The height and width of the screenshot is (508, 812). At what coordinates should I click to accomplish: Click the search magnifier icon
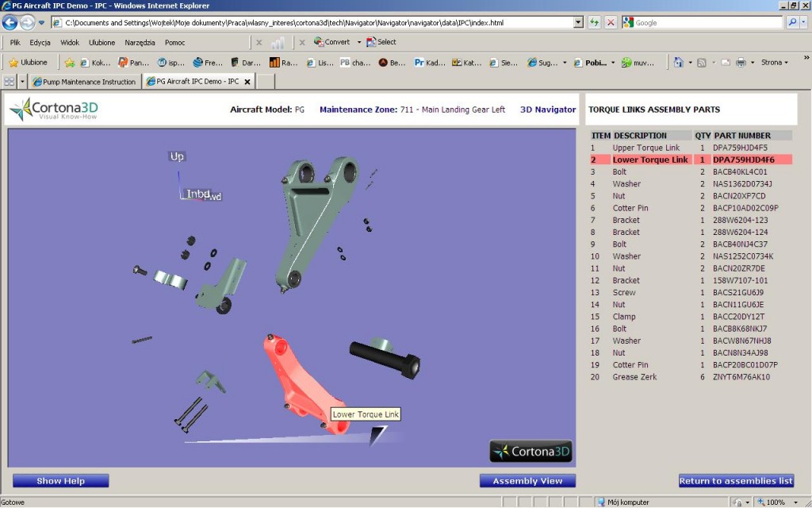pyautogui.click(x=792, y=22)
